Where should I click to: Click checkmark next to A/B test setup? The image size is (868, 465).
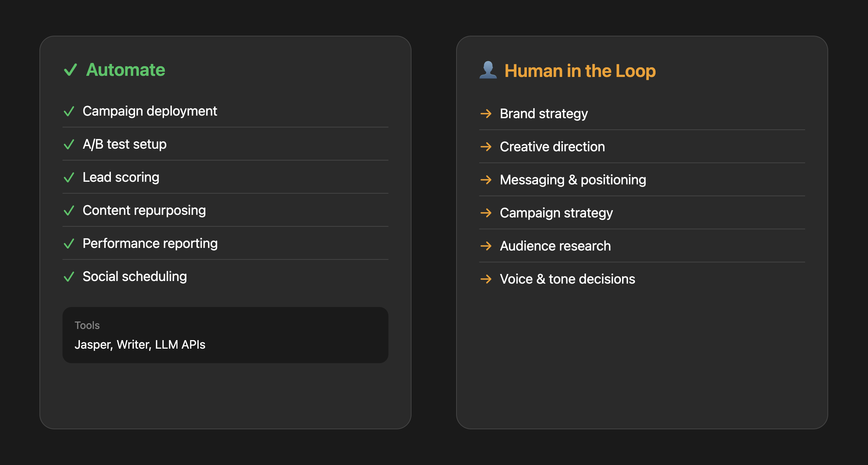coord(69,144)
